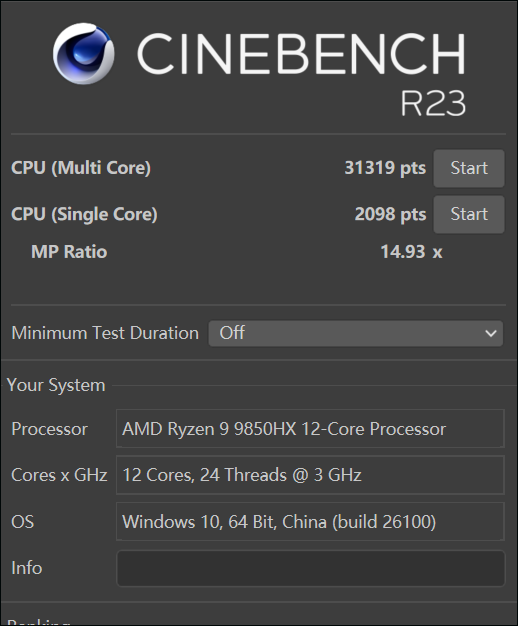Click the 2098 pts single core score
Screen dimensions: 518x626
pyautogui.click(x=390, y=214)
